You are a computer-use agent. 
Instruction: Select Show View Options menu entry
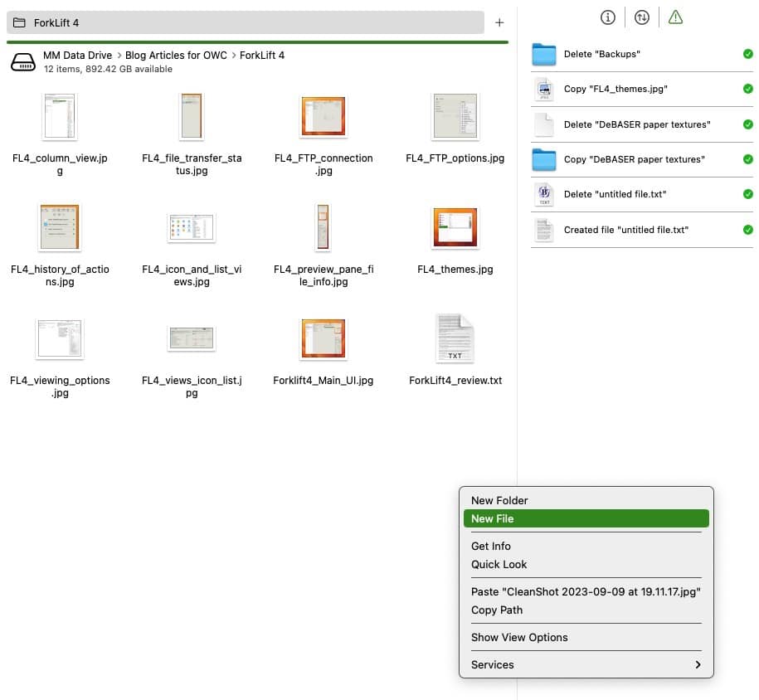point(519,637)
